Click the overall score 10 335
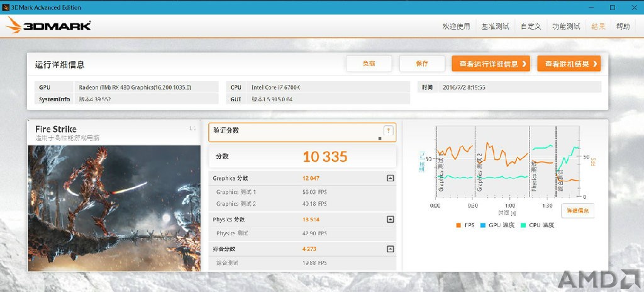The width and height of the screenshot is (644, 292). 325,157
